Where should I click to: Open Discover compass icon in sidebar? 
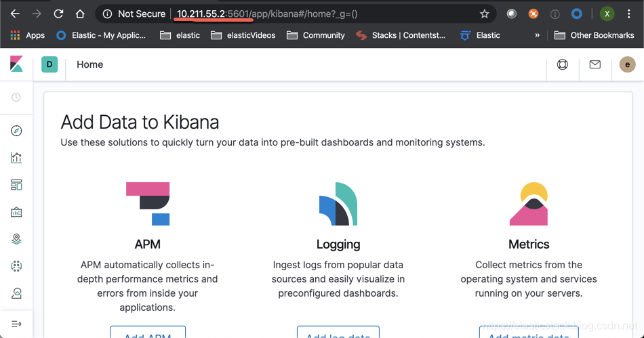coord(16,131)
